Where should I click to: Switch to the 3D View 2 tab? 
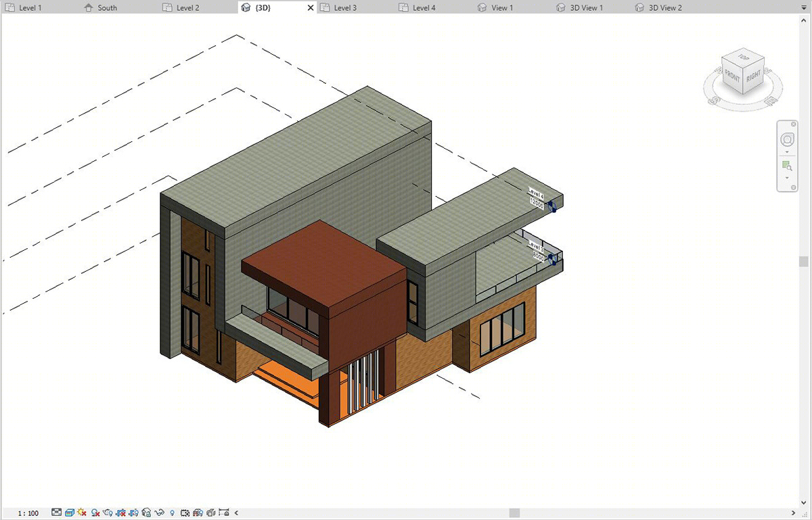point(665,7)
